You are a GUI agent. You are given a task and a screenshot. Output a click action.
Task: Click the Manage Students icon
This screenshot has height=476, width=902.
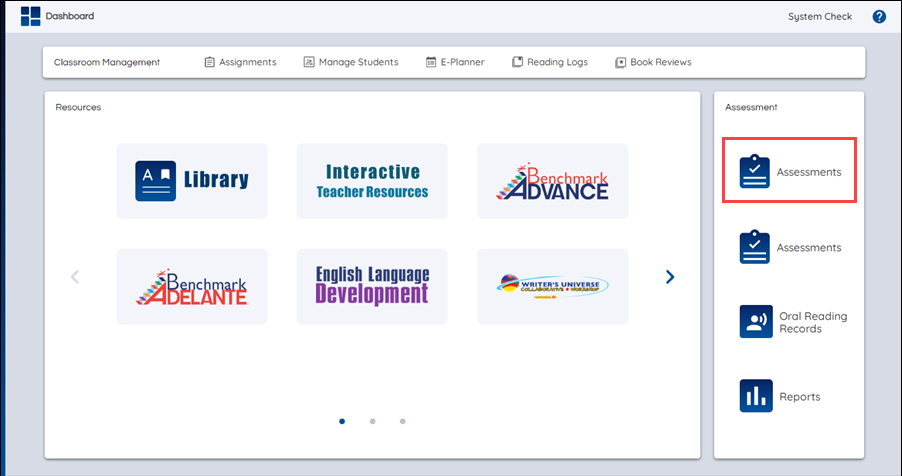[x=309, y=62]
